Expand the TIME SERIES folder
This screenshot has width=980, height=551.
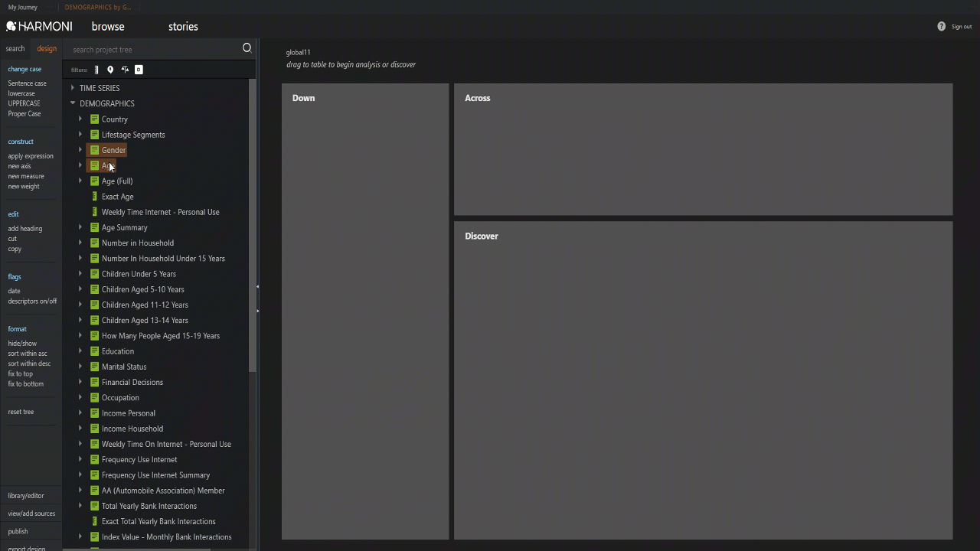[x=73, y=88]
